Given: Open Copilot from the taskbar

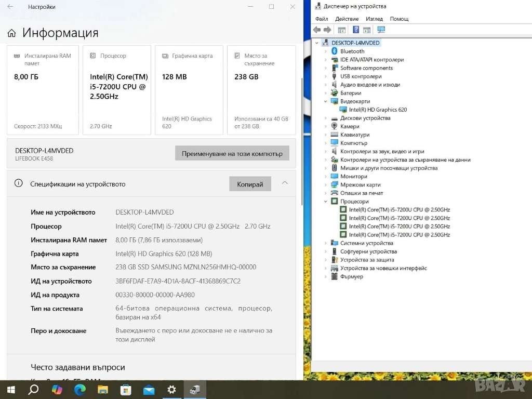Looking at the screenshot, I should click(x=57, y=390).
